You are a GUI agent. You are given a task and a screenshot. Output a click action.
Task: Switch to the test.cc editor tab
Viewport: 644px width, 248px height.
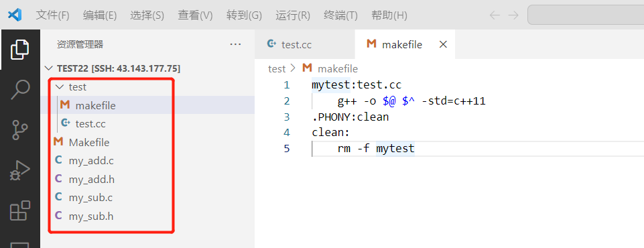(304, 44)
